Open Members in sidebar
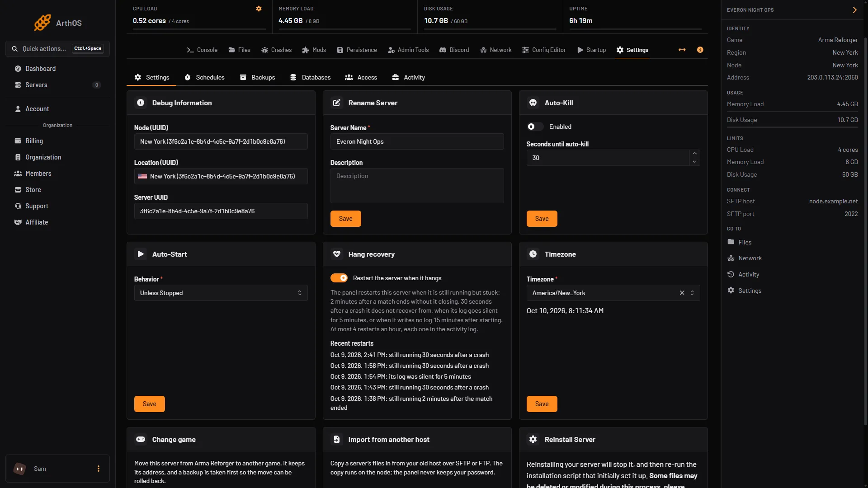Screen dimensions: 868x488 57,174
